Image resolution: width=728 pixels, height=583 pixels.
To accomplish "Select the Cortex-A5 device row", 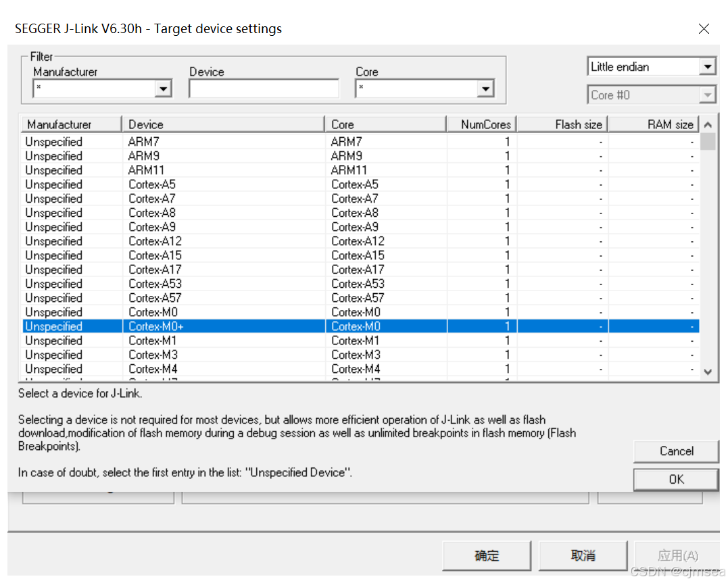I will [x=361, y=184].
